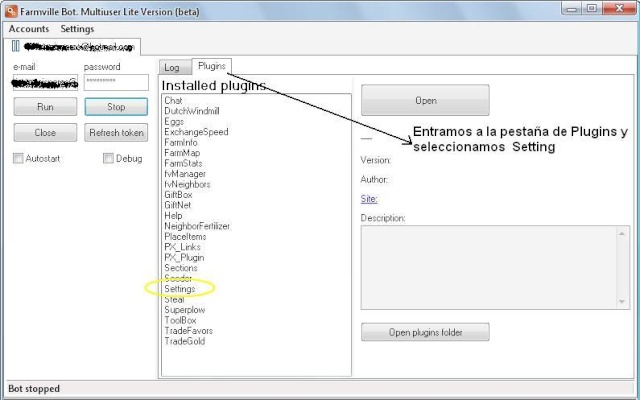The image size is (640, 400).
Task: Click the Farmville Bot app icon in title bar
Action: [11, 11]
